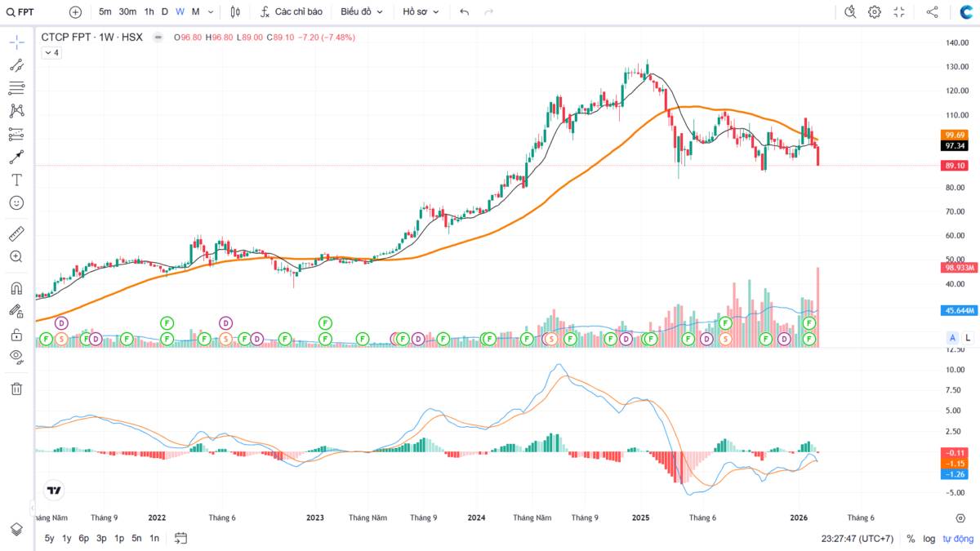Toggle the A auto-fit volume scale
Image resolution: width=980 pixels, height=551 pixels.
click(952, 337)
